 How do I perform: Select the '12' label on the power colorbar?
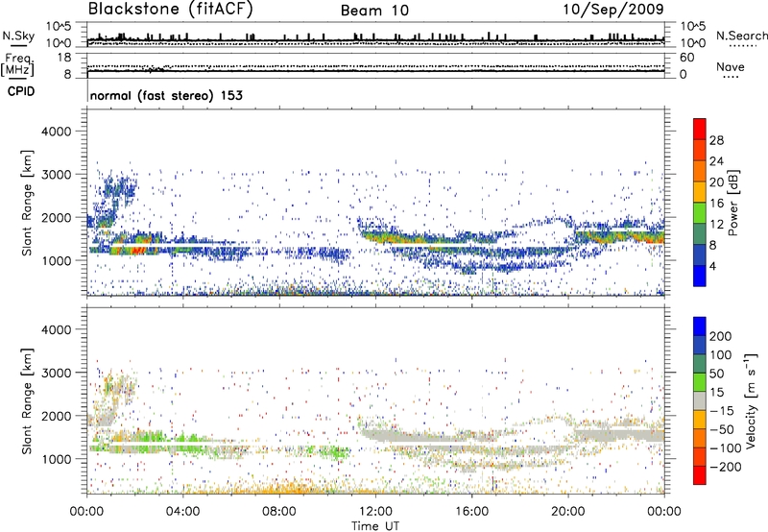point(716,225)
